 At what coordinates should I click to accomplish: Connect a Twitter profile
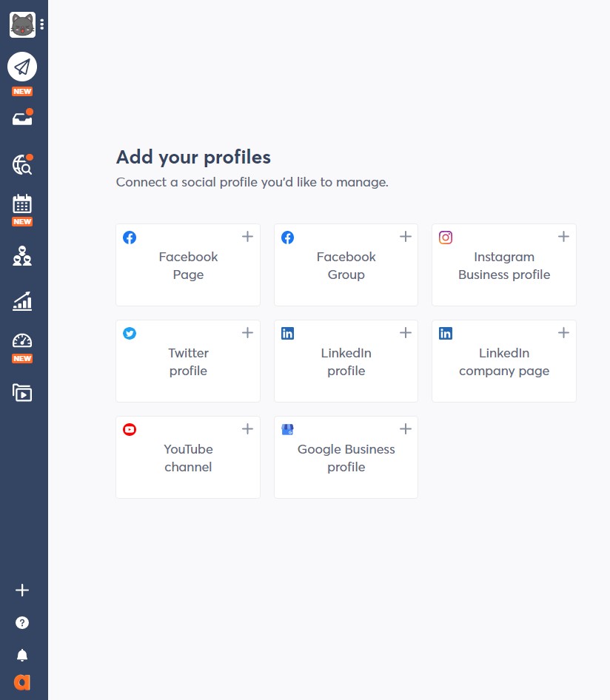click(x=188, y=361)
